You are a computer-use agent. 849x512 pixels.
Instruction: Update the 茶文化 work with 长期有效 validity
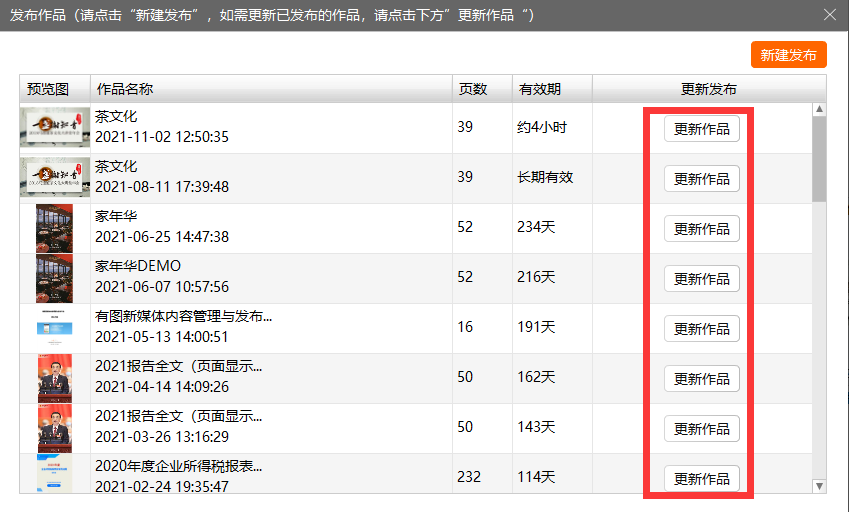pos(701,179)
